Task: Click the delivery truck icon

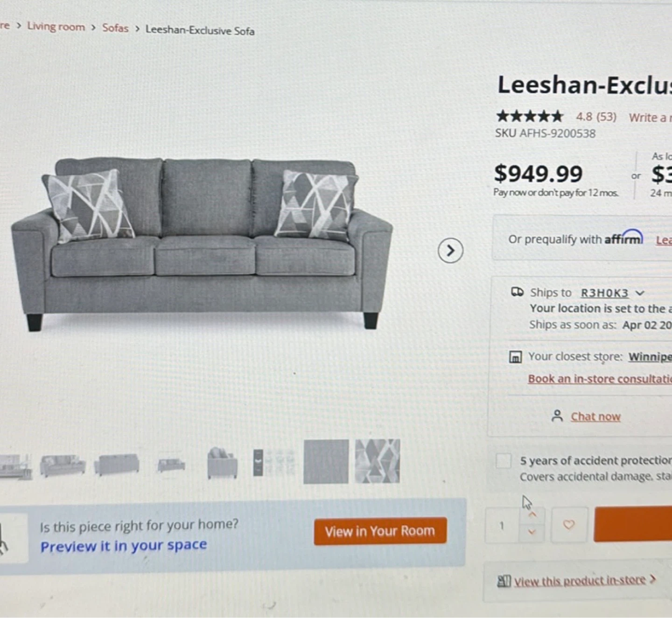Action: point(517,292)
